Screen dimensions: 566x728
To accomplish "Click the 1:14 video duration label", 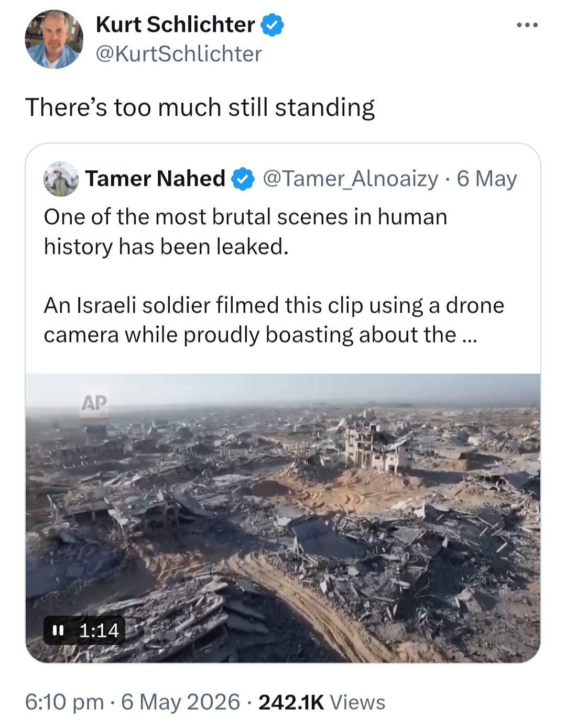I will point(99,630).
